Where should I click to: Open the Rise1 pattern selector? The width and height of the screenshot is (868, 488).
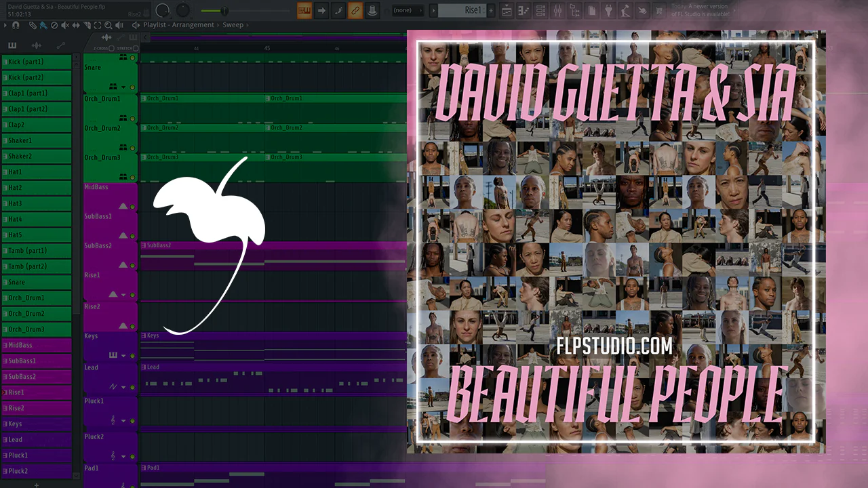463,10
